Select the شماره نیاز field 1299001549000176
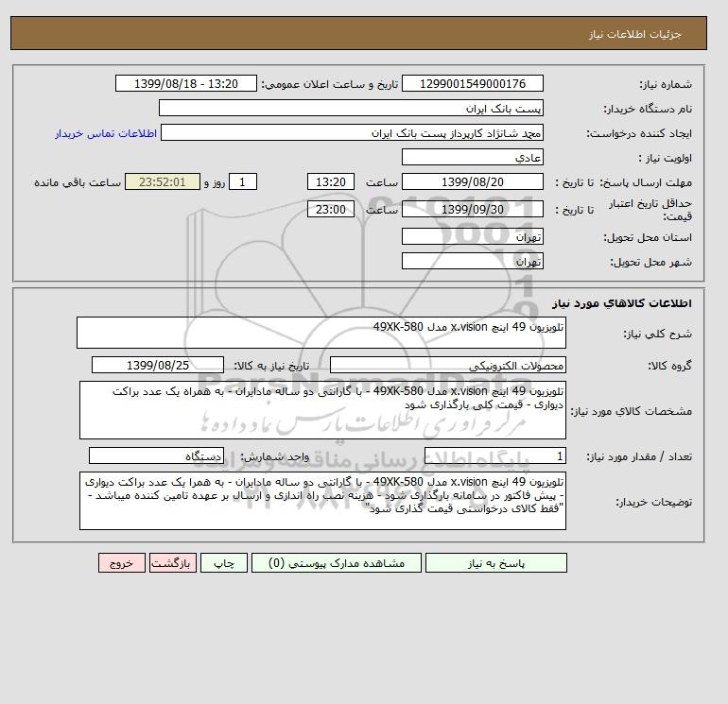Image resolution: width=728 pixels, height=704 pixels. point(472,84)
